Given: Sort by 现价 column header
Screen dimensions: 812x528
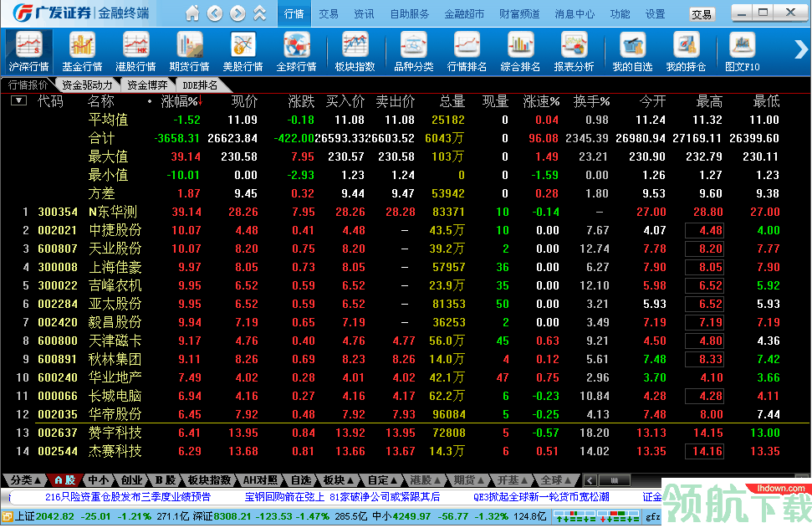Looking at the screenshot, I should (244, 101).
